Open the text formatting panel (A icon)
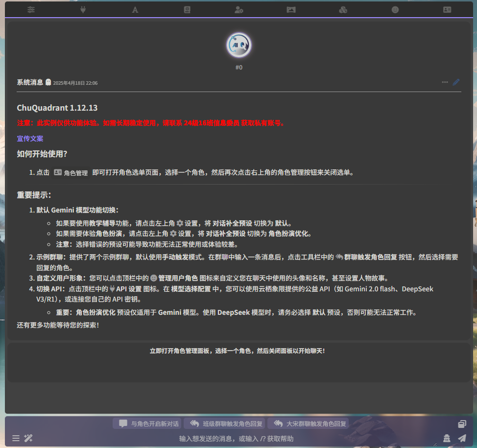The width and height of the screenshot is (477, 448). (x=135, y=10)
